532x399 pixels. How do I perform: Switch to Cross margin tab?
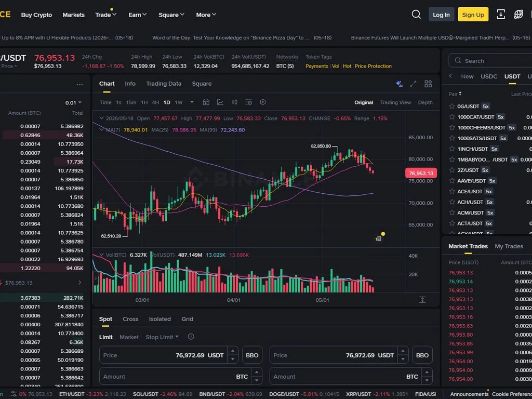130,319
